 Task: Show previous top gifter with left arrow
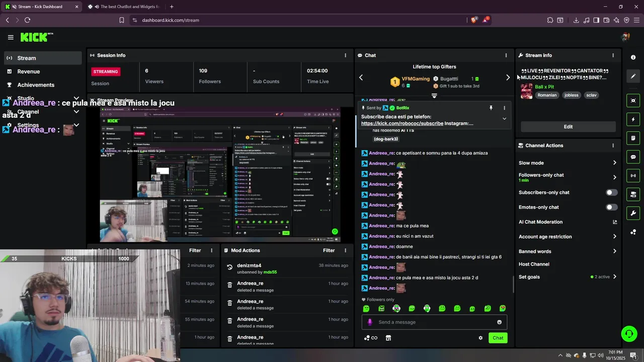tap(361, 77)
